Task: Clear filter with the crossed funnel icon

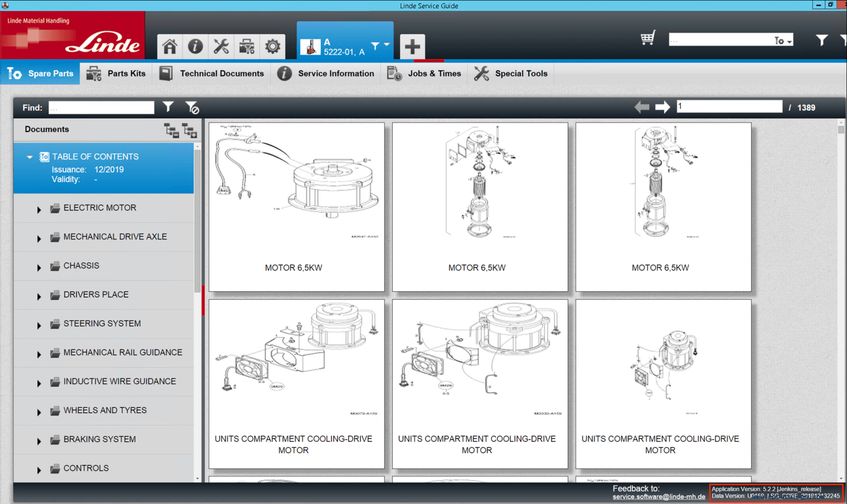Action: (x=192, y=107)
